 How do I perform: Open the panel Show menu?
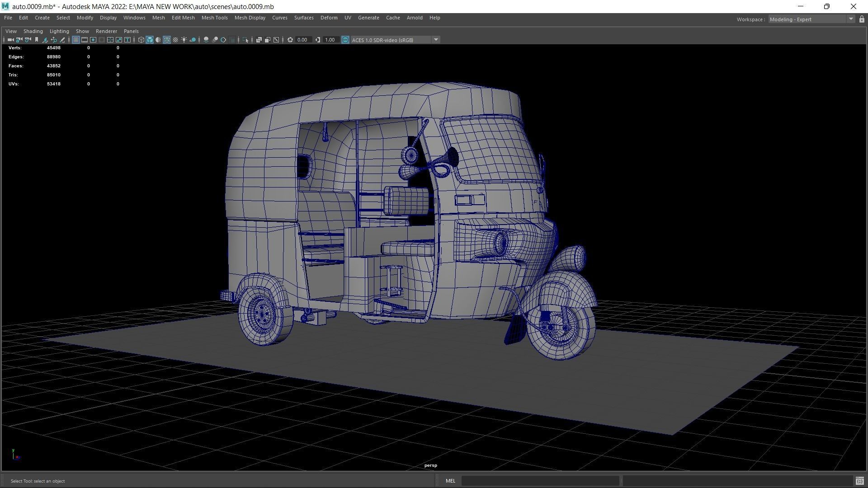(x=82, y=31)
